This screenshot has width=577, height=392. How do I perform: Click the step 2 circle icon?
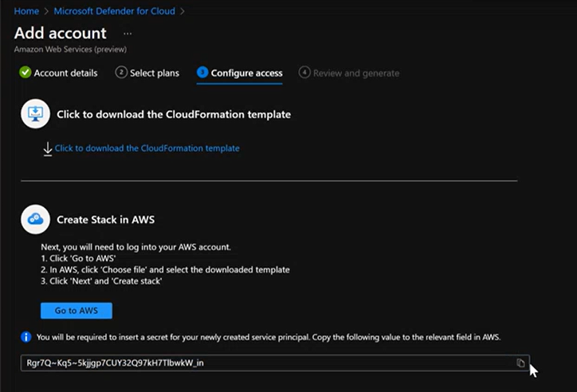click(x=121, y=72)
